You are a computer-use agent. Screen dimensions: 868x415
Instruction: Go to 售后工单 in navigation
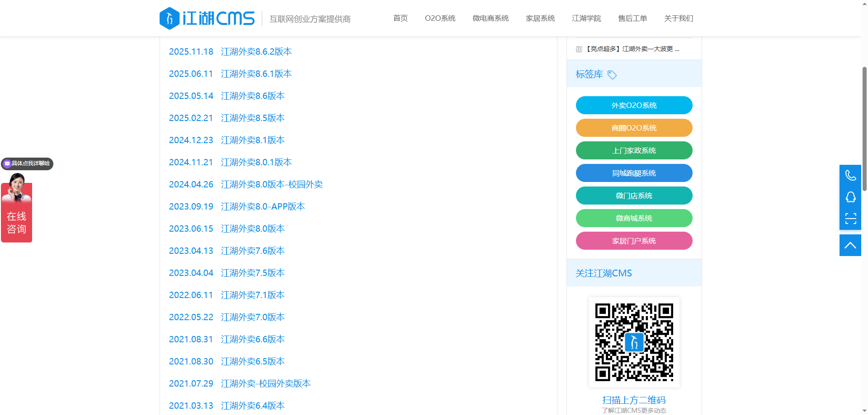coord(632,19)
